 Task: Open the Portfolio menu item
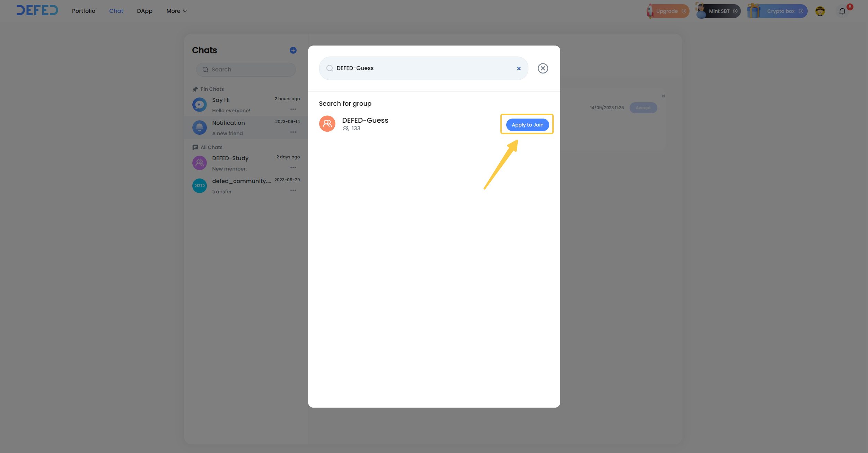tap(84, 11)
